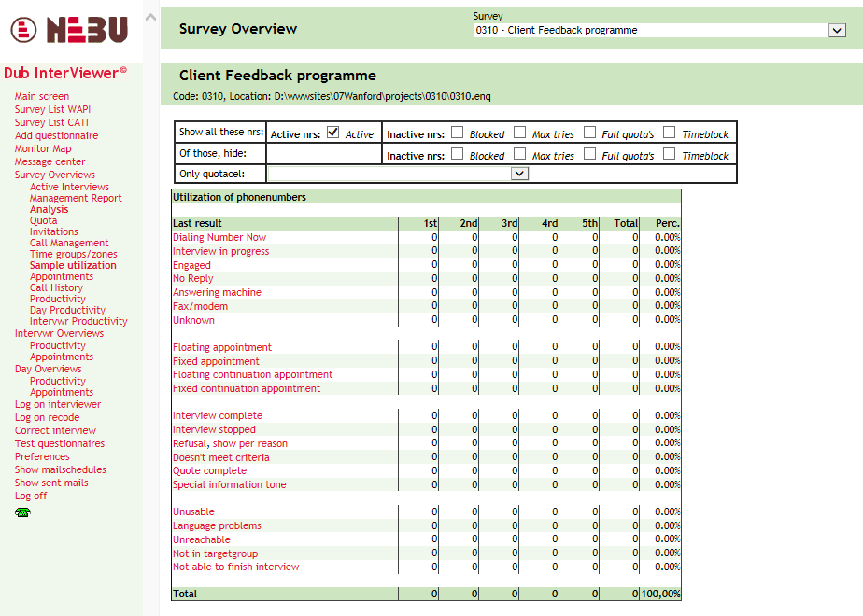Open Preferences

click(x=42, y=456)
